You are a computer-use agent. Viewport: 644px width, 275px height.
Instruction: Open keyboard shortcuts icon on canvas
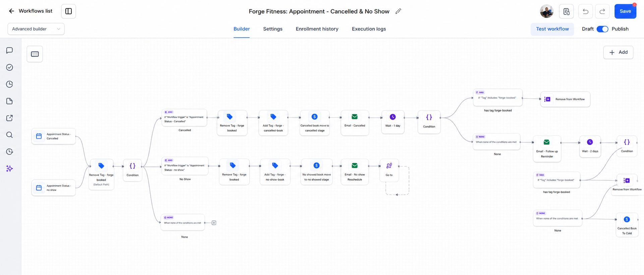(x=35, y=54)
